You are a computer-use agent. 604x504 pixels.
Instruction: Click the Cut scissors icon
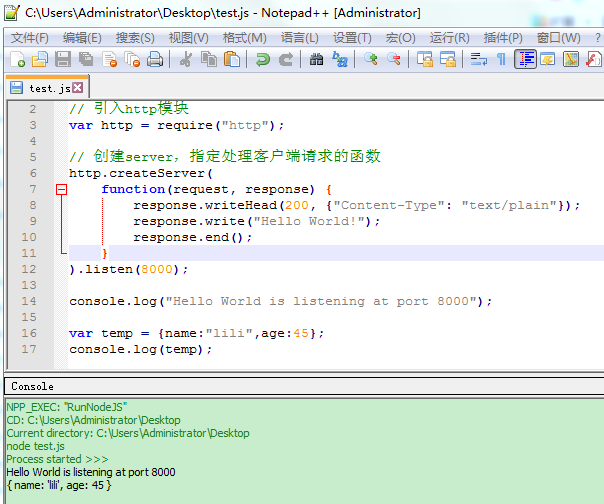coord(186,59)
